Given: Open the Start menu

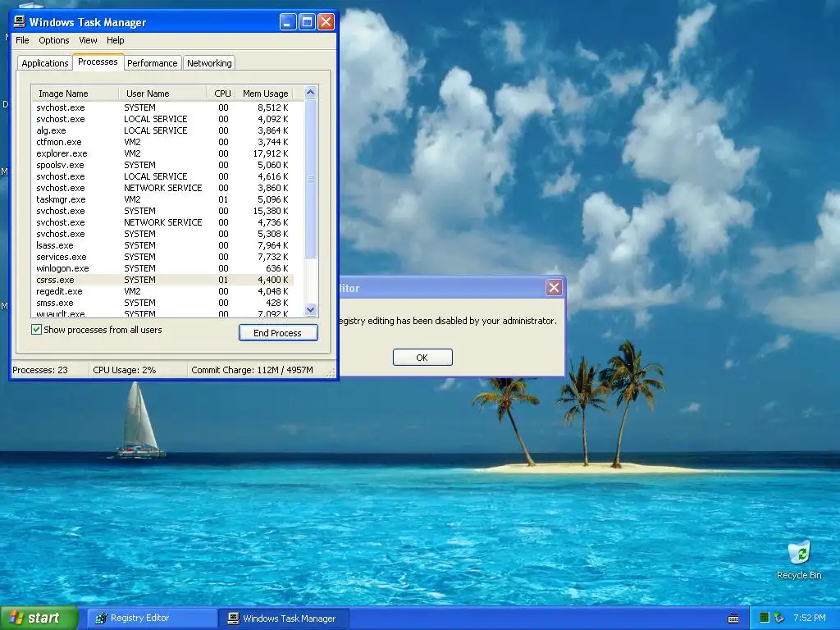Looking at the screenshot, I should click(39, 618).
